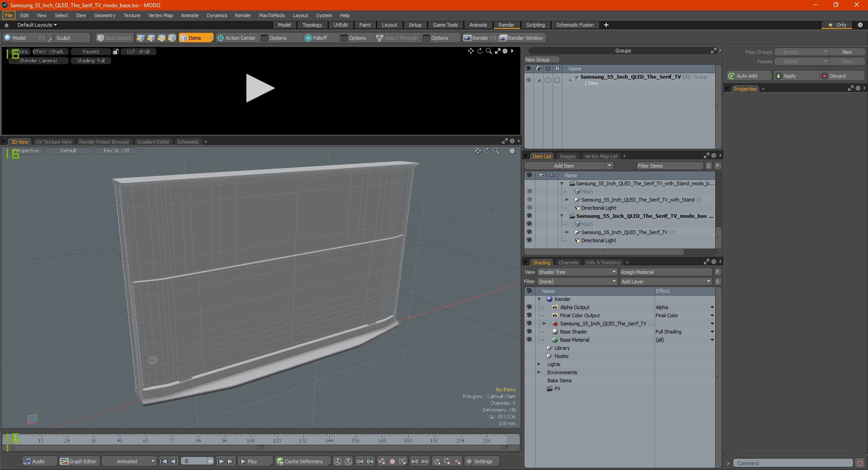Click frame 120 on the timeline

(277, 440)
